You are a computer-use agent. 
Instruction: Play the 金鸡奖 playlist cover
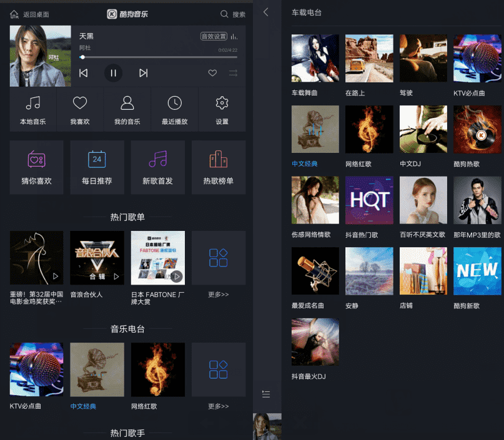[37, 258]
